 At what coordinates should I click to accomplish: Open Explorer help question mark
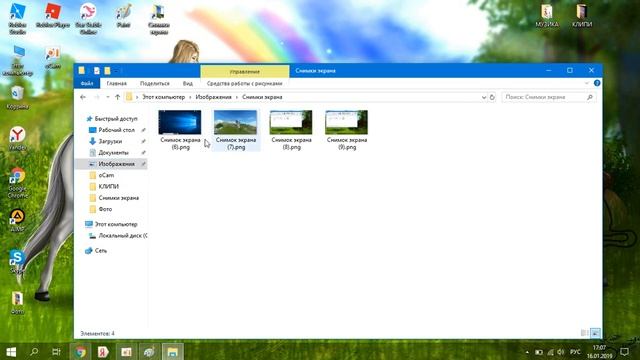[597, 83]
